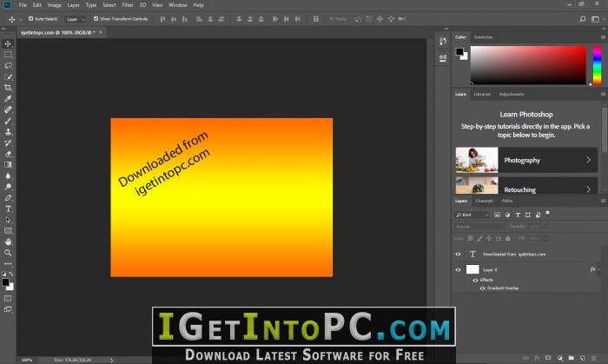608x364 pixels.
Task: Open the workspace switcher dropdown
Action: (597, 19)
